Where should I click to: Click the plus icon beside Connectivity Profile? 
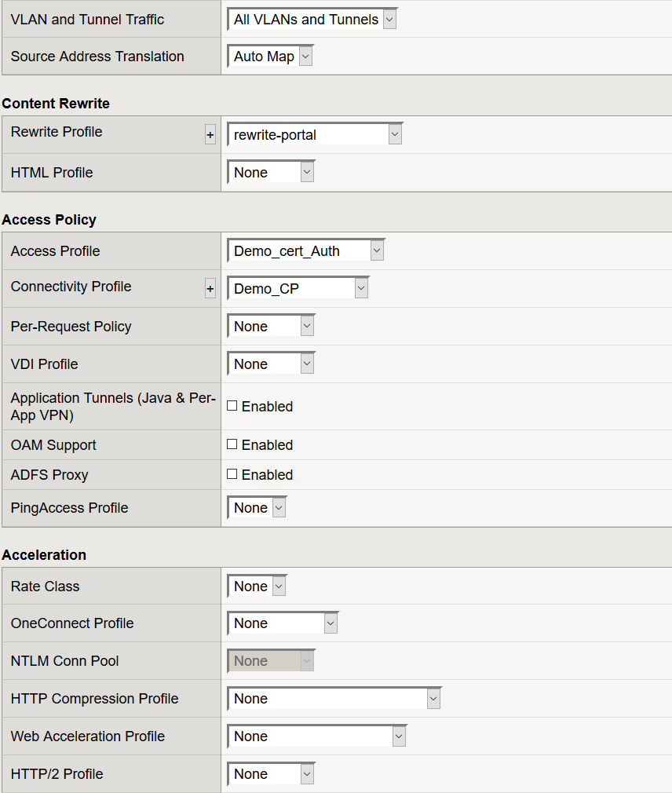tap(210, 289)
